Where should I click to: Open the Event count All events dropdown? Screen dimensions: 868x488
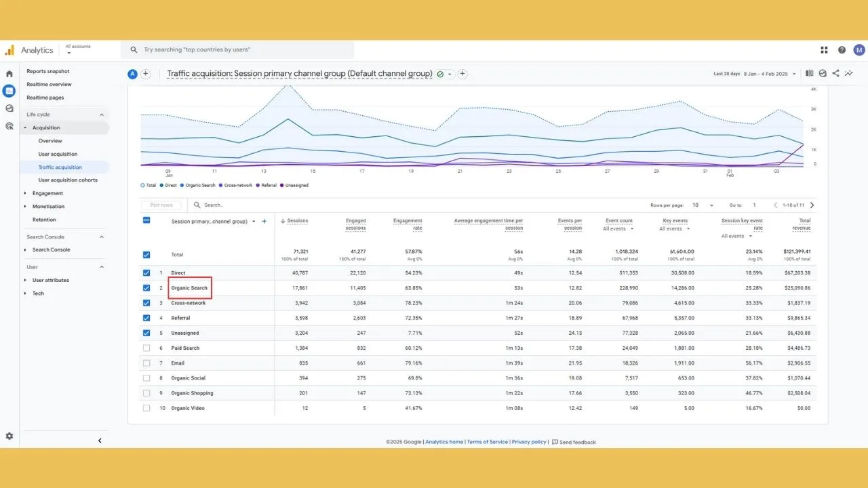[618, 228]
